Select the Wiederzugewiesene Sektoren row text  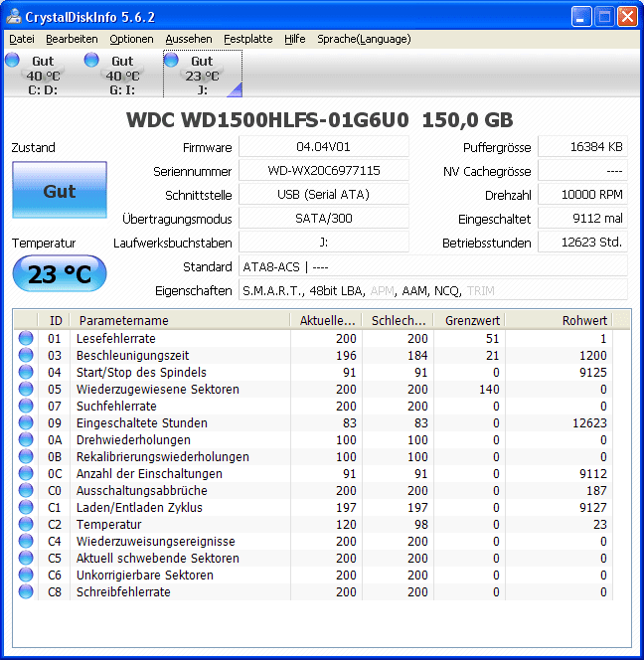158,390
